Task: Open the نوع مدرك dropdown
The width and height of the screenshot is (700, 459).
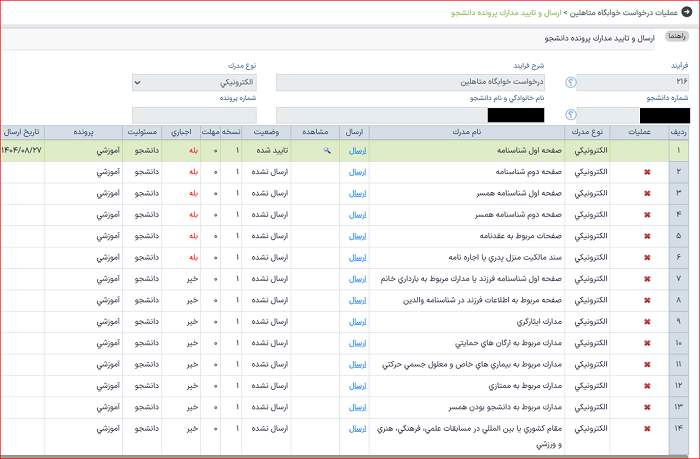Action: 194,83
